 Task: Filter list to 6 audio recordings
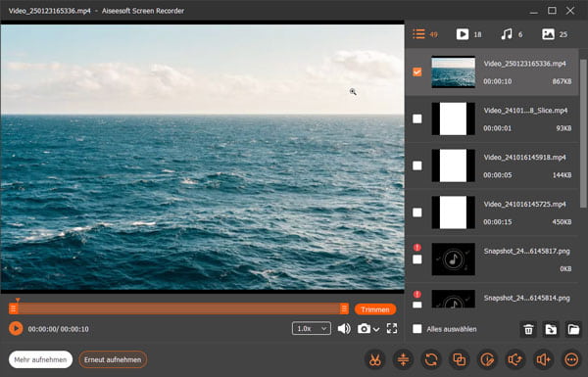click(x=512, y=34)
